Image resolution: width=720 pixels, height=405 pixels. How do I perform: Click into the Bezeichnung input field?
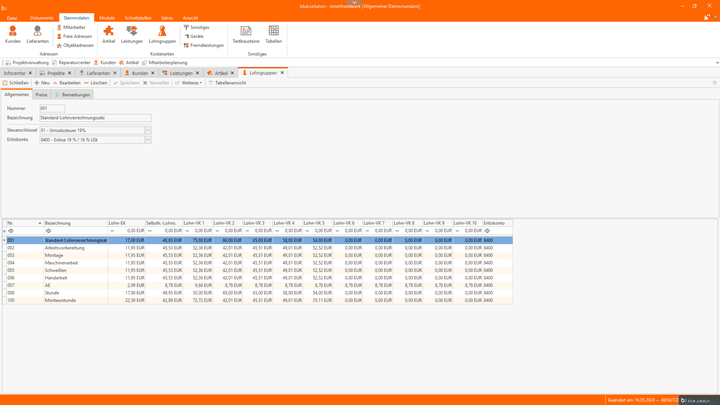point(95,118)
